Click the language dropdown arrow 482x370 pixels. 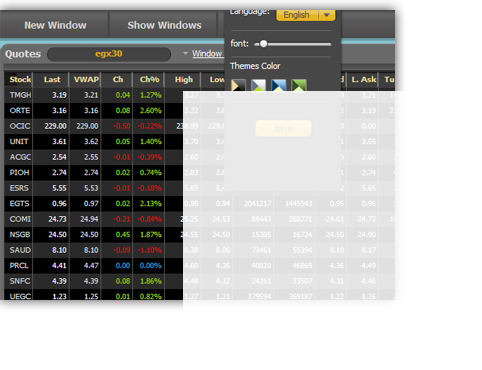327,15
